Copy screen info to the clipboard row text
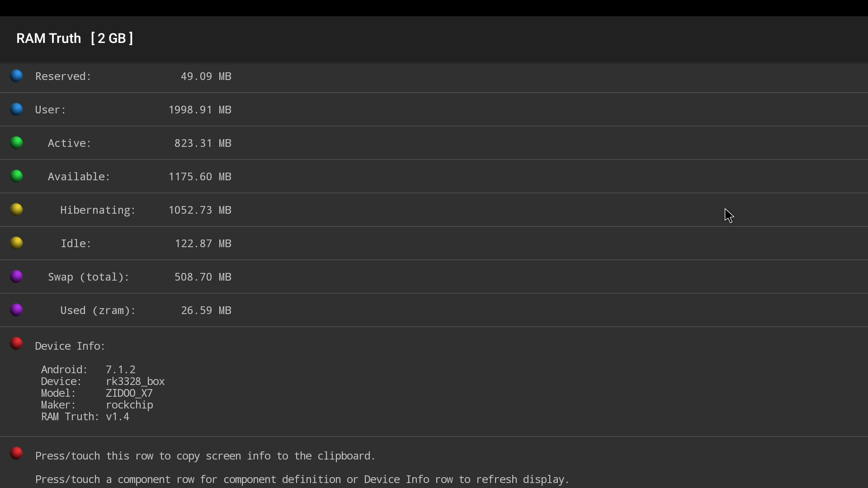The image size is (868, 488). click(x=205, y=456)
